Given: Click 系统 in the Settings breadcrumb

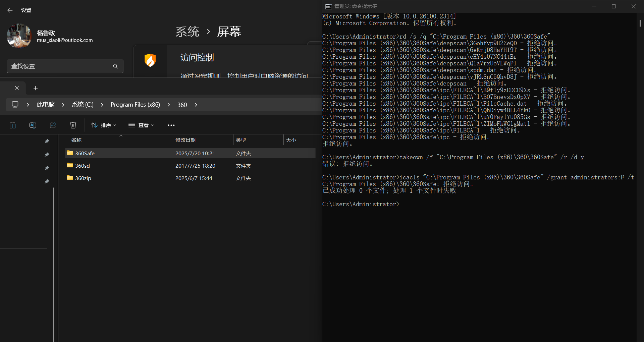Looking at the screenshot, I should 187,32.
